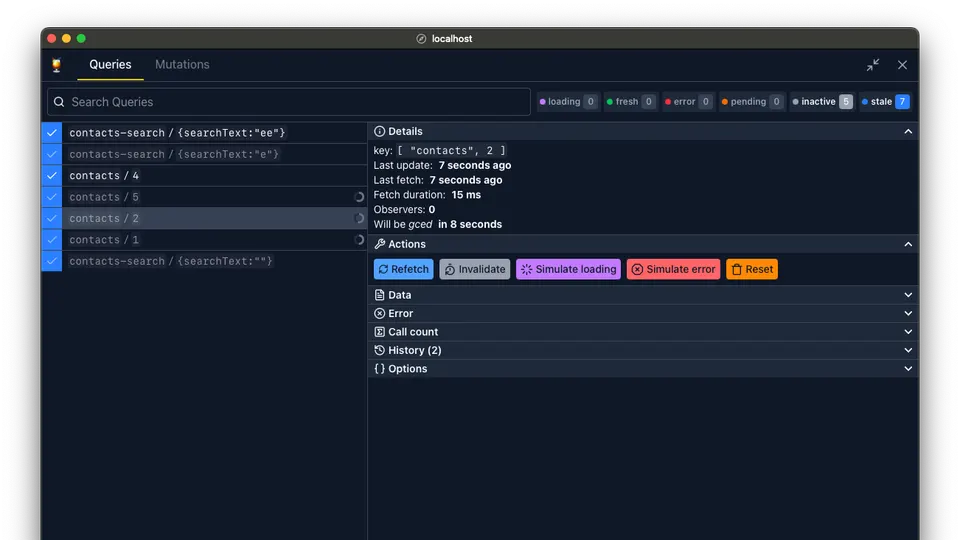Expand the History (2) section chevron
This screenshot has height=540, width=960.
(x=908, y=350)
